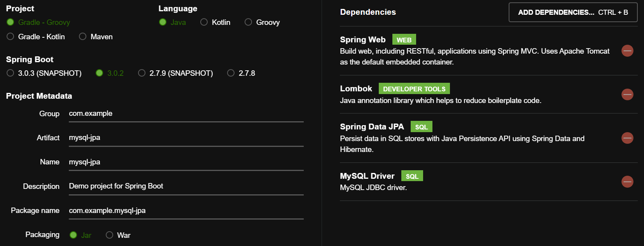Click the MySQL Driver title
Image resolution: width=644 pixels, height=246 pixels.
367,176
